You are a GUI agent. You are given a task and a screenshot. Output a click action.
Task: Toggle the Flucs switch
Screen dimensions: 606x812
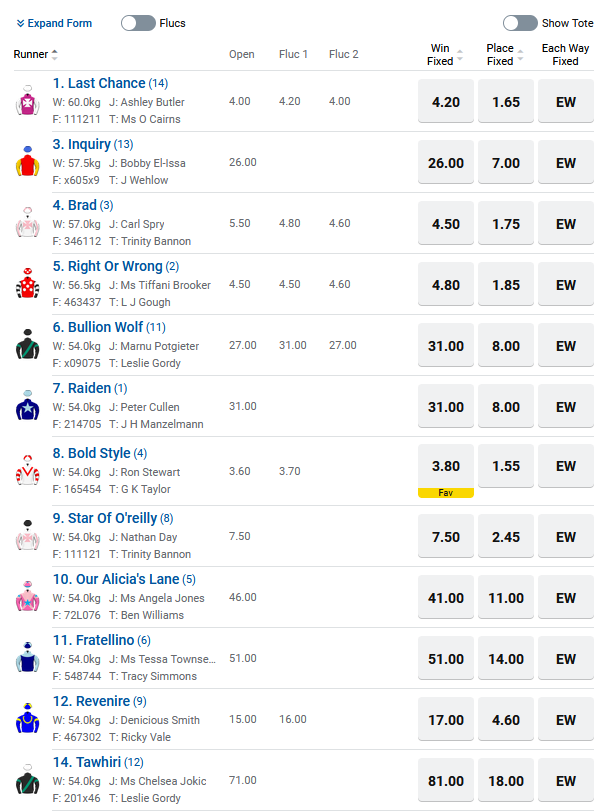(x=138, y=23)
